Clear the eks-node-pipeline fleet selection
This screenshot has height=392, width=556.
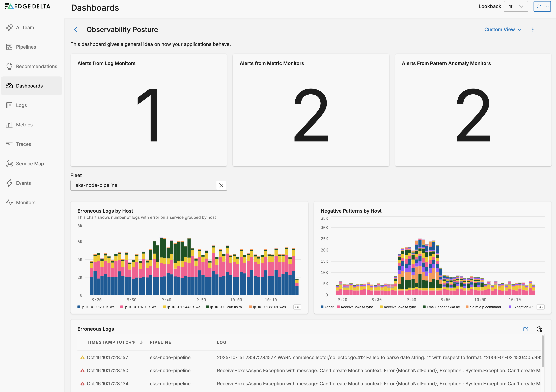pos(221,185)
